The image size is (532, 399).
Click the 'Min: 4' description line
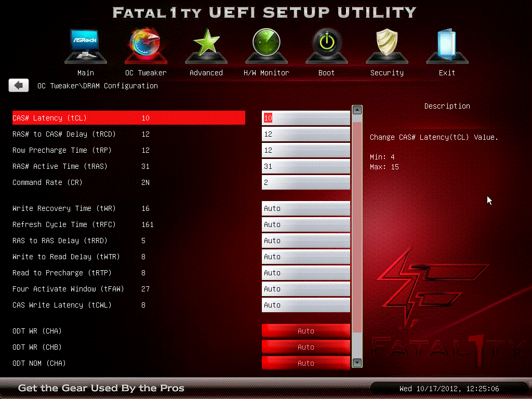click(x=382, y=157)
